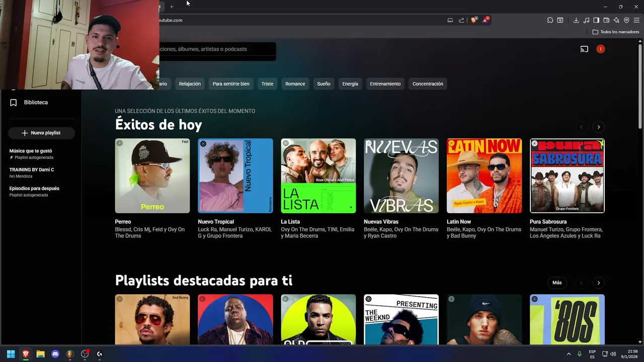Open the browser hamburger menu
This screenshot has height=362, width=644.
(x=636, y=20)
